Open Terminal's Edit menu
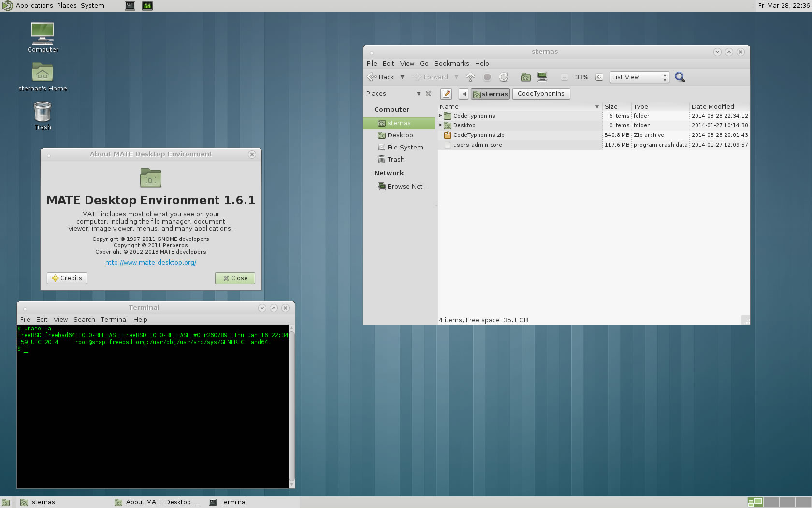 point(42,319)
